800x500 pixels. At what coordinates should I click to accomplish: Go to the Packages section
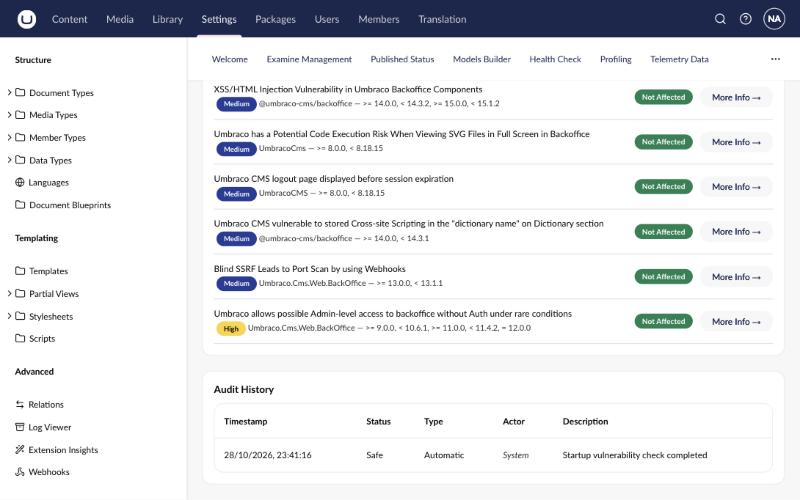tap(276, 19)
